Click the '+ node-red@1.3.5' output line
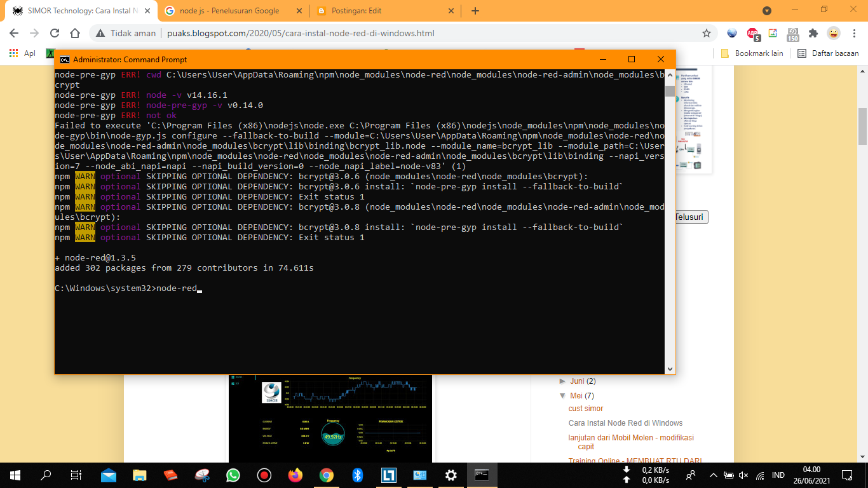Image resolution: width=868 pixels, height=488 pixels. [95, 258]
